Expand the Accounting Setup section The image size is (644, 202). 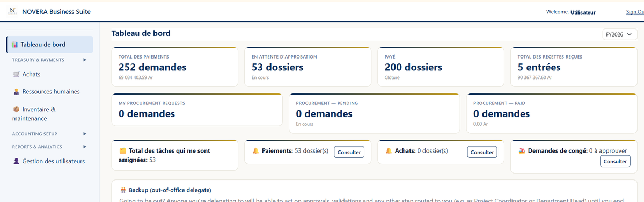(x=49, y=134)
